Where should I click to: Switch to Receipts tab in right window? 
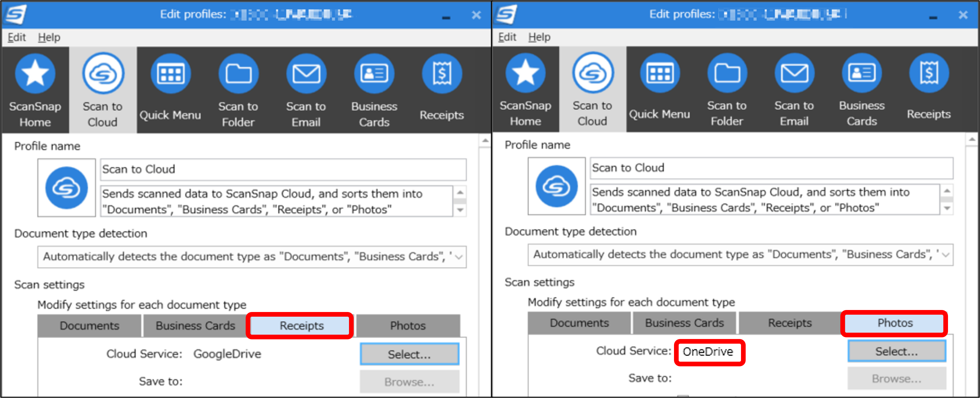coord(790,323)
